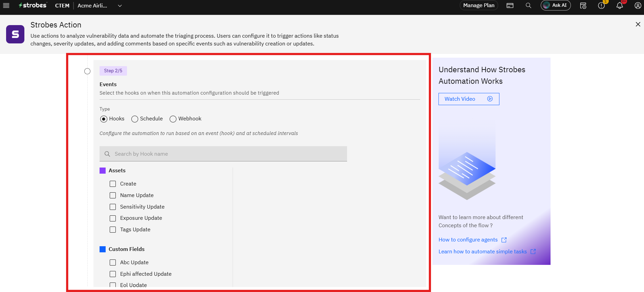The image size is (644, 292).
Task: Close the Strobes Action panel
Action: [x=638, y=24]
